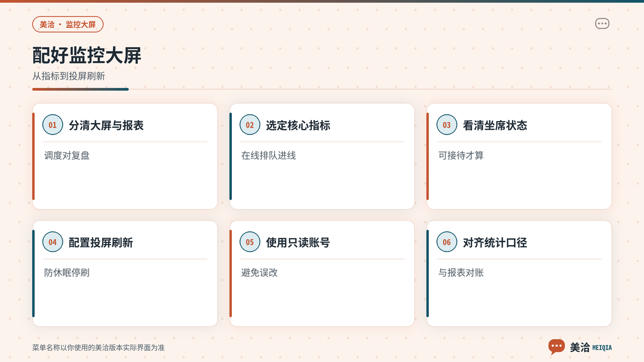This screenshot has height=362, width=644.
Task: Click the text 在线排队进线
Action: [268, 156]
